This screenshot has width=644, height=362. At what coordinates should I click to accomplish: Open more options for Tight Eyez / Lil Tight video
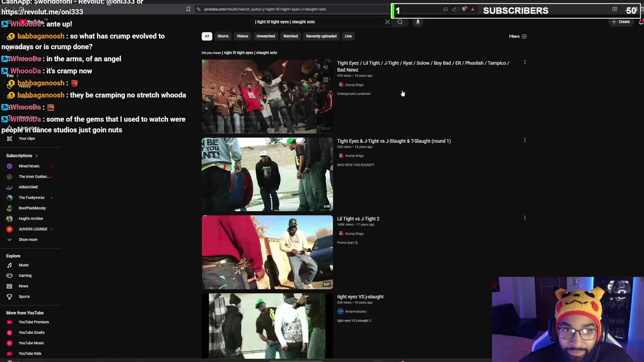[525, 63]
